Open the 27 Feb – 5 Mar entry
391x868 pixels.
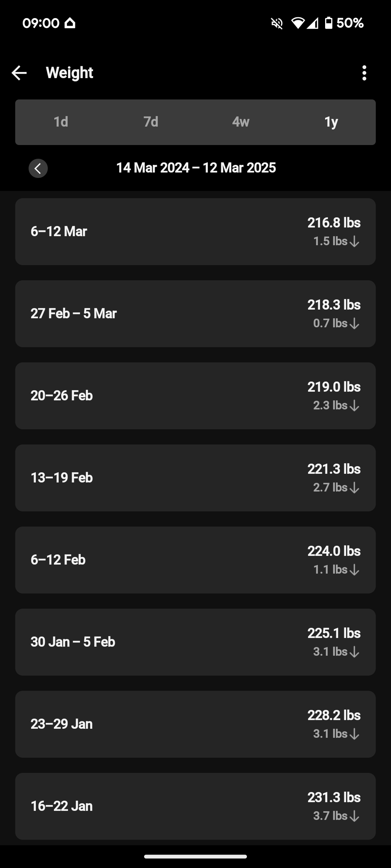pyautogui.click(x=195, y=314)
